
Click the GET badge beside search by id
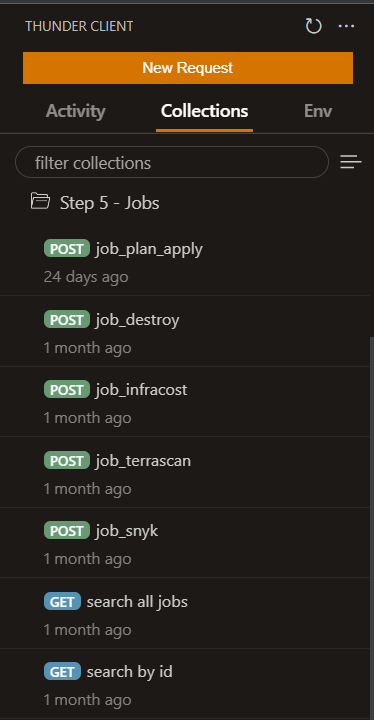(62, 672)
